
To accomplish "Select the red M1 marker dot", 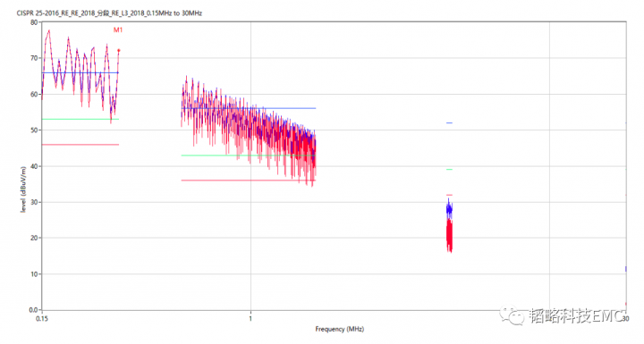I will click(119, 51).
